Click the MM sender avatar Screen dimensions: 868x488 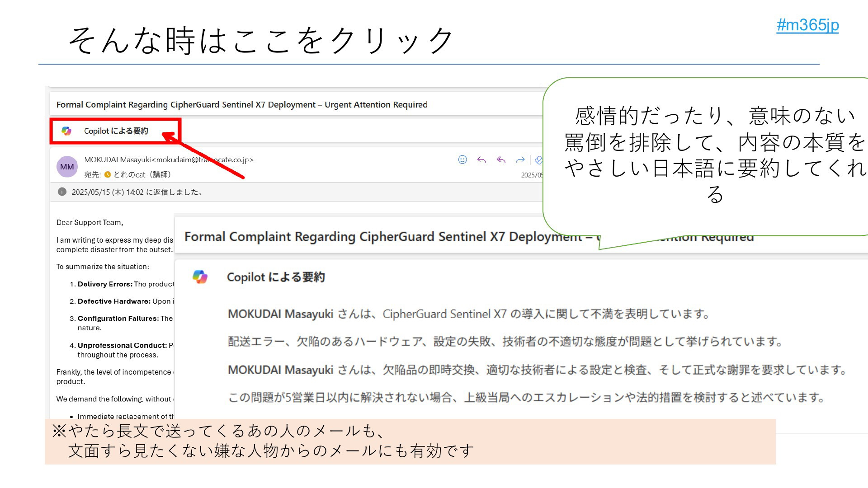click(67, 167)
